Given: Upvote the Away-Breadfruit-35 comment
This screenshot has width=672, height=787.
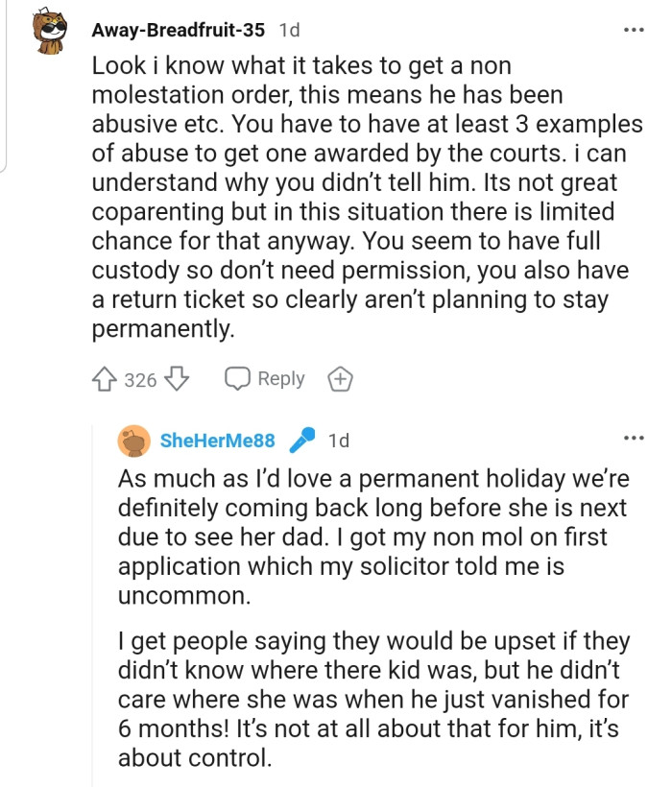Looking at the screenshot, I should point(105,380).
